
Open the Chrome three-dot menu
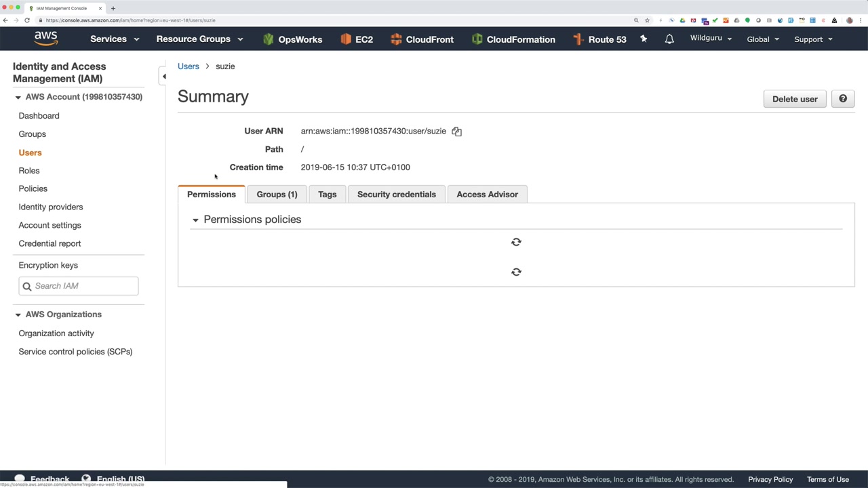[861, 20]
